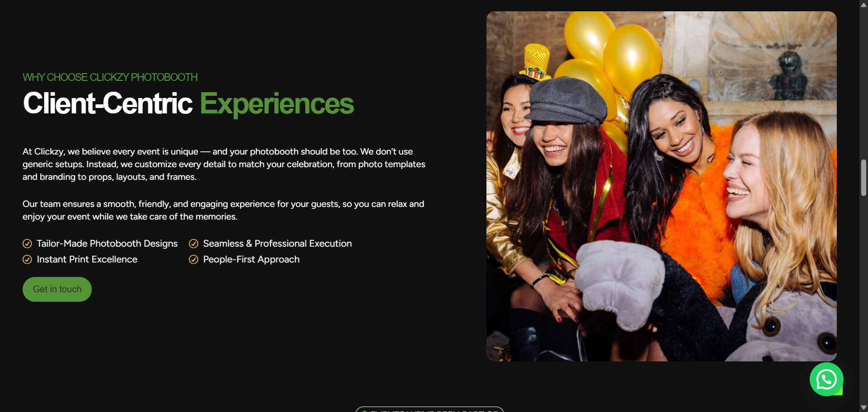Click the white Client-Centric heading word

click(108, 103)
